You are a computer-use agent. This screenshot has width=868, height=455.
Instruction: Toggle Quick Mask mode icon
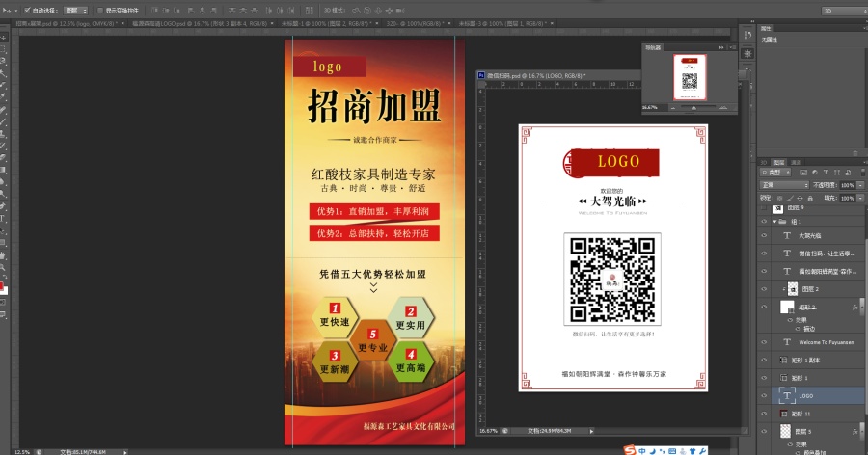(3, 303)
